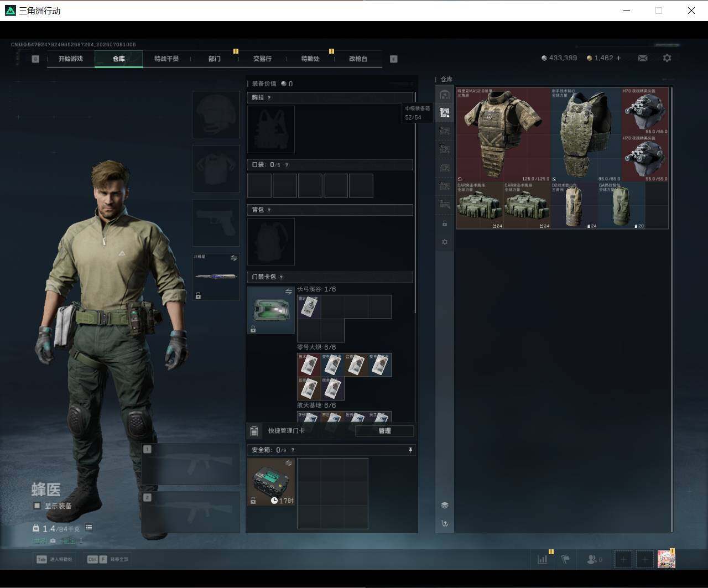The height and width of the screenshot is (588, 708).
Task: Click the 433,399 currency balance
Action: tap(559, 58)
